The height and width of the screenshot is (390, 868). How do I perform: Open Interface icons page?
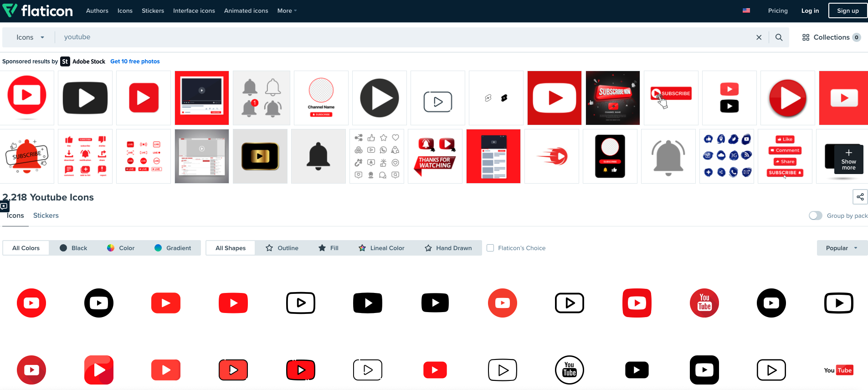tap(194, 10)
